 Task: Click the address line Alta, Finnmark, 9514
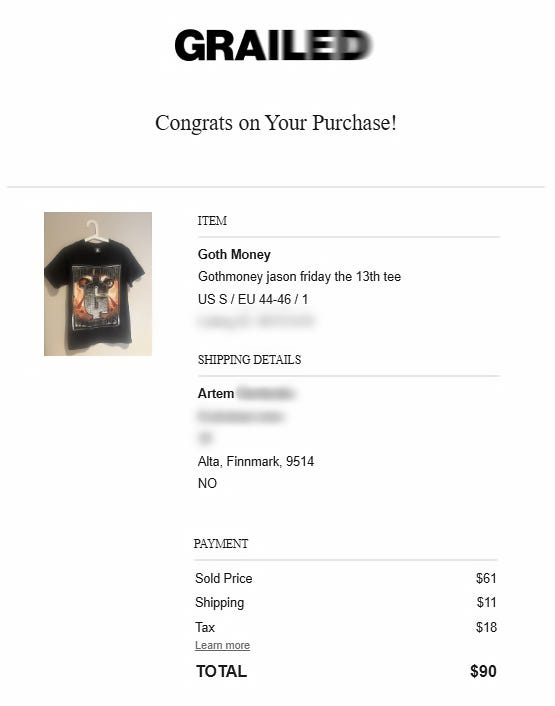[x=256, y=461]
